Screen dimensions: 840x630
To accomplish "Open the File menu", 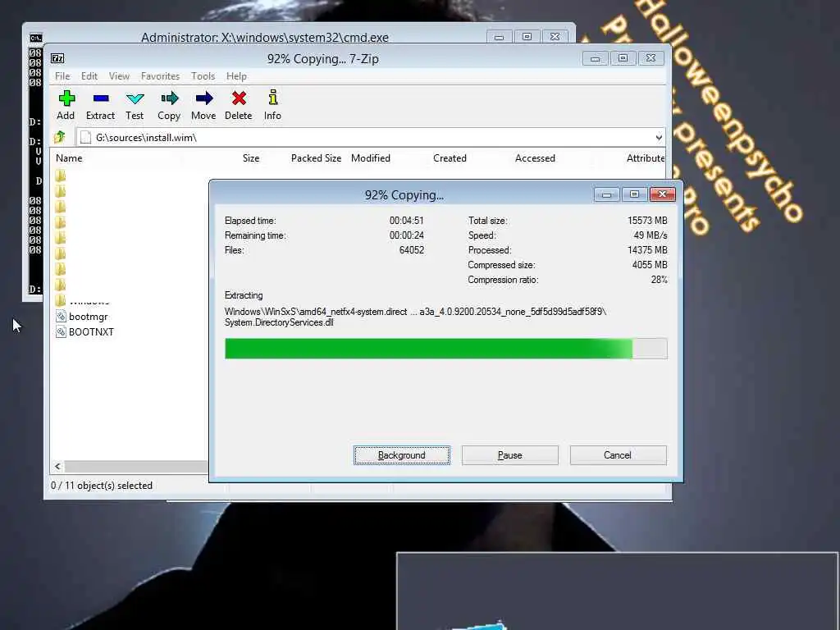I will [62, 76].
